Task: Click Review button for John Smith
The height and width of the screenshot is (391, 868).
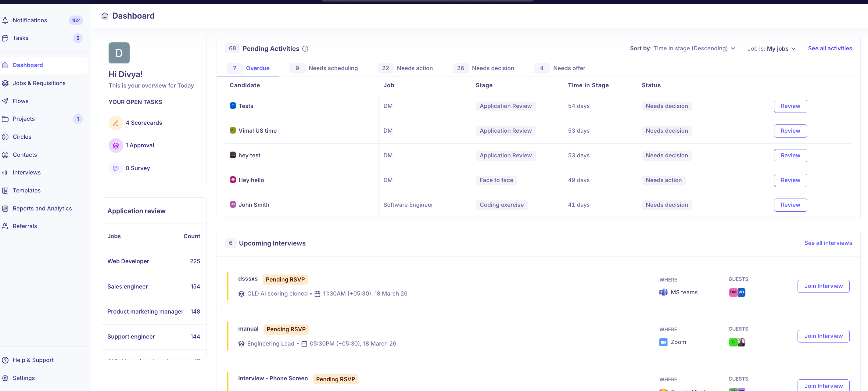Action: coord(790,205)
